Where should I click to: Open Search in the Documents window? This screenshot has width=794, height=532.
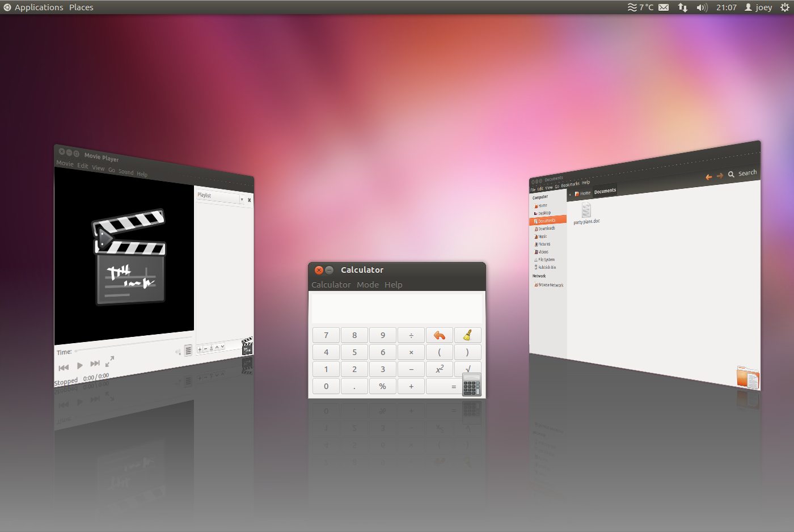(x=744, y=173)
